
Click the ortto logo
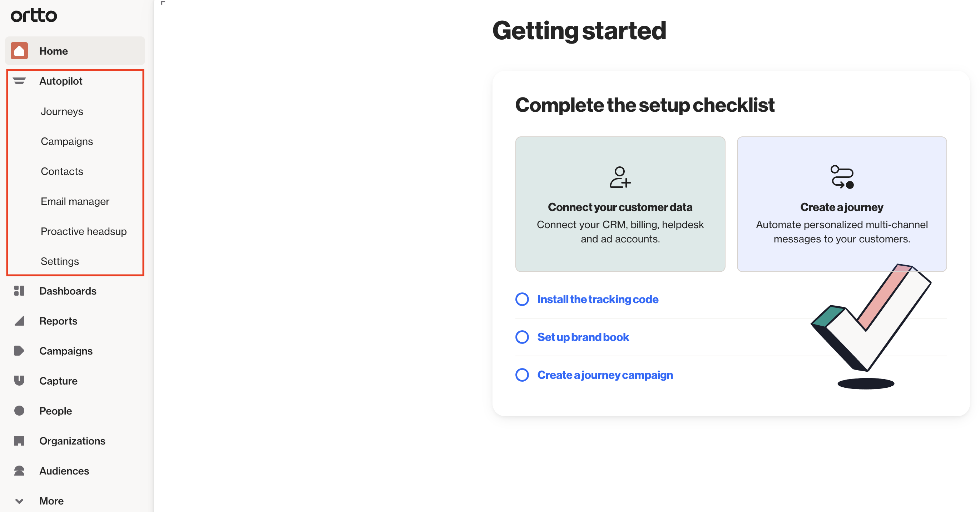click(34, 16)
